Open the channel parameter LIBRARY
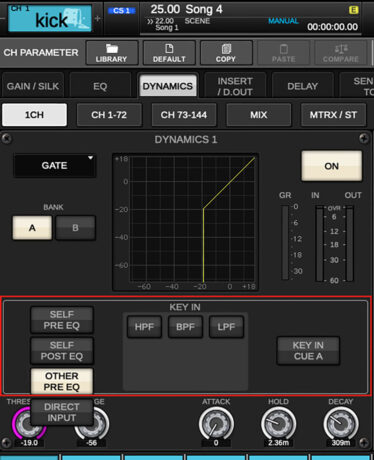 click(x=112, y=53)
